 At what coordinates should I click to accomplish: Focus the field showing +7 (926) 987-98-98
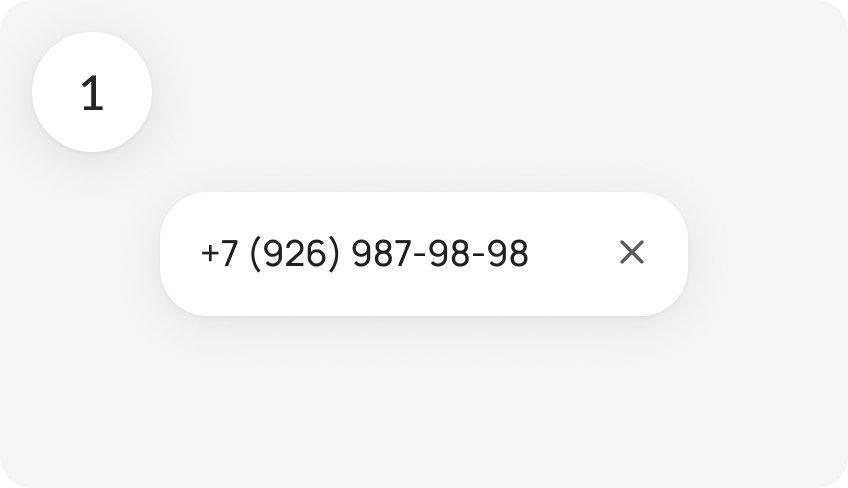pos(423,254)
